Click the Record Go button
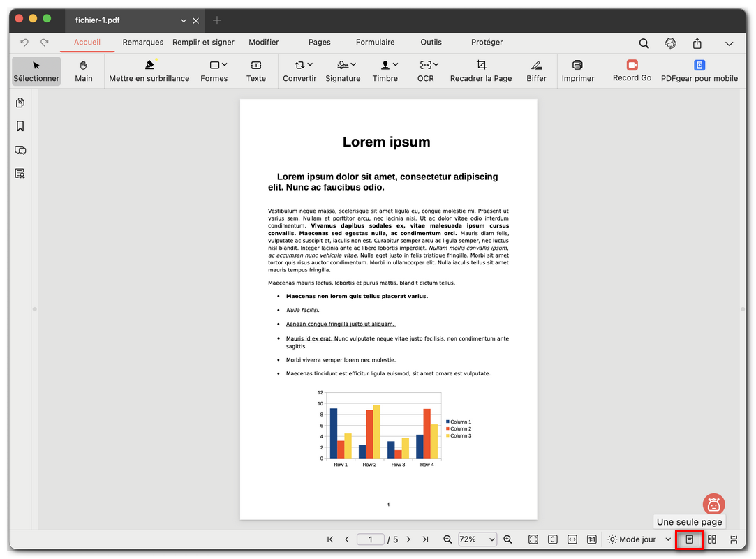Screen dimensions: 756x559 (x=632, y=70)
